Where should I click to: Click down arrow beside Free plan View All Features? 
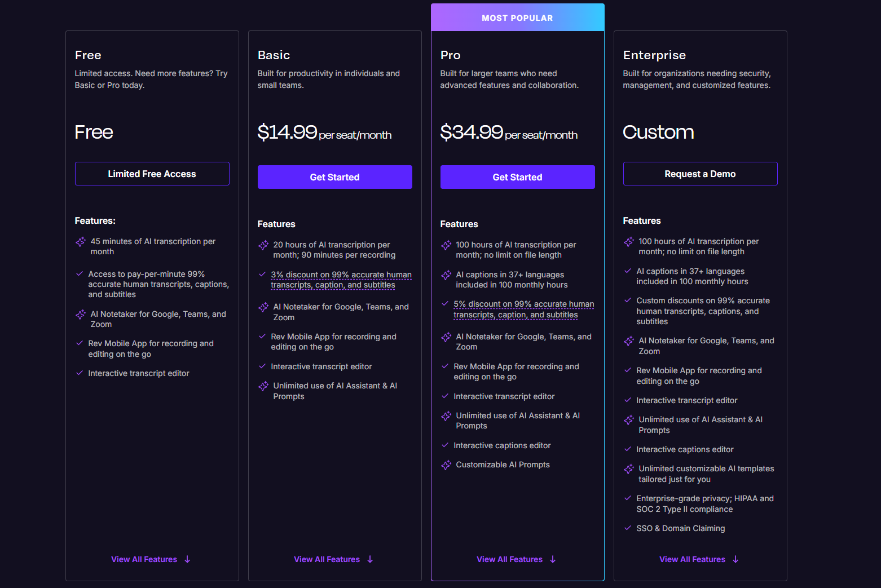click(188, 559)
